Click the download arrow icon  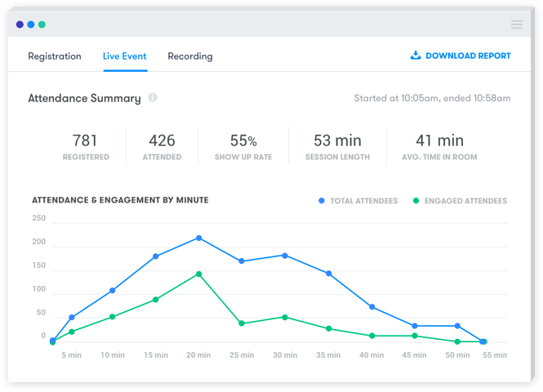coord(415,56)
